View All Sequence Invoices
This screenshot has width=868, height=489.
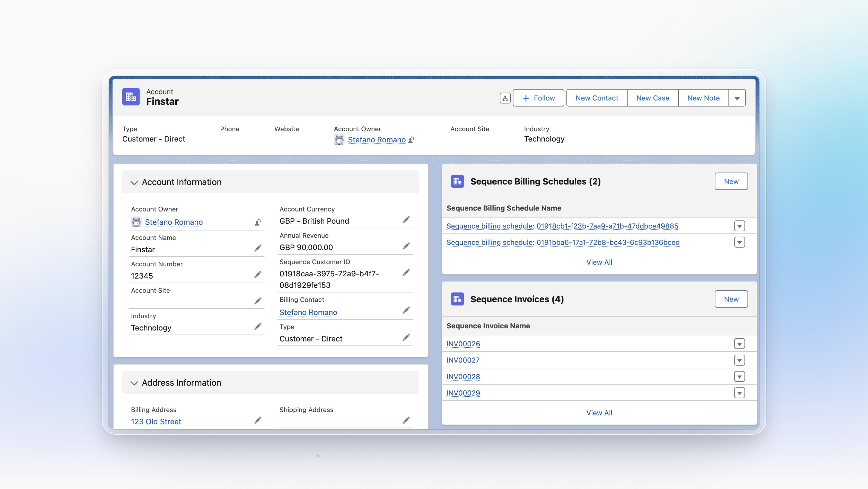(599, 413)
